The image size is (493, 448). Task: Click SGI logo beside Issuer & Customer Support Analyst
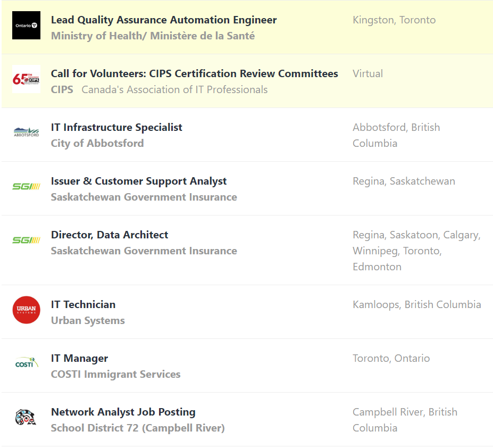point(26,186)
